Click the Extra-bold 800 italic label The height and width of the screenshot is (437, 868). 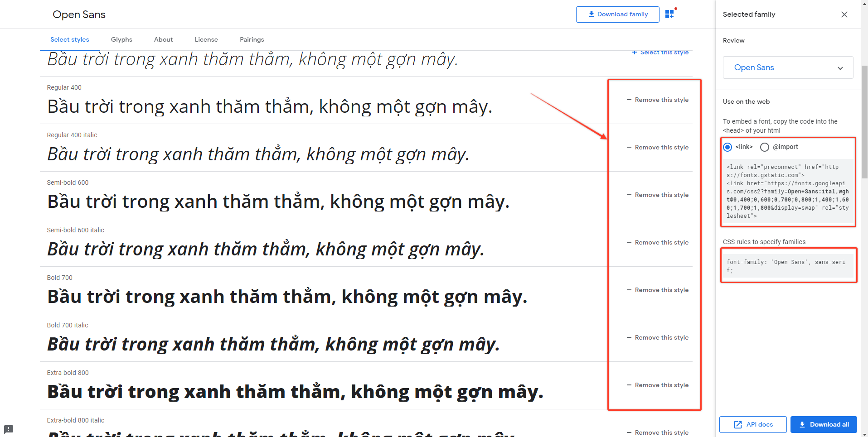click(75, 420)
